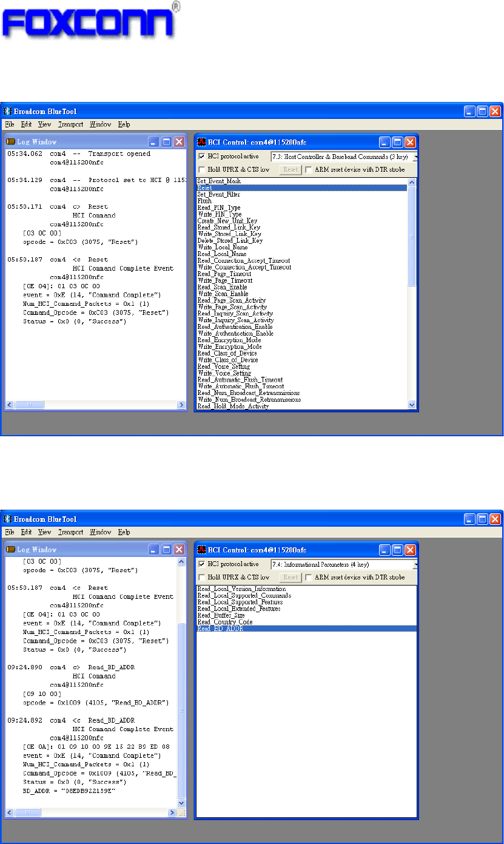Click the Reset button in 7.3 HCI Control
Screen dimensions: 504x844
[x=291, y=170]
